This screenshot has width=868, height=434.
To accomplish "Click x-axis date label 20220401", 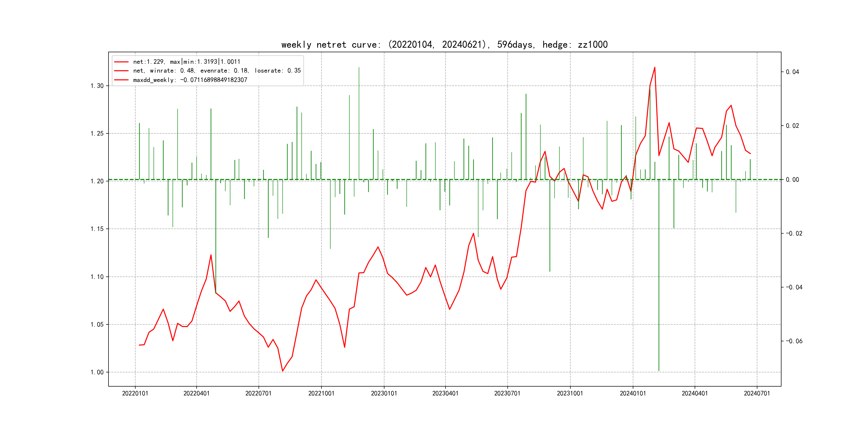I will point(196,394).
